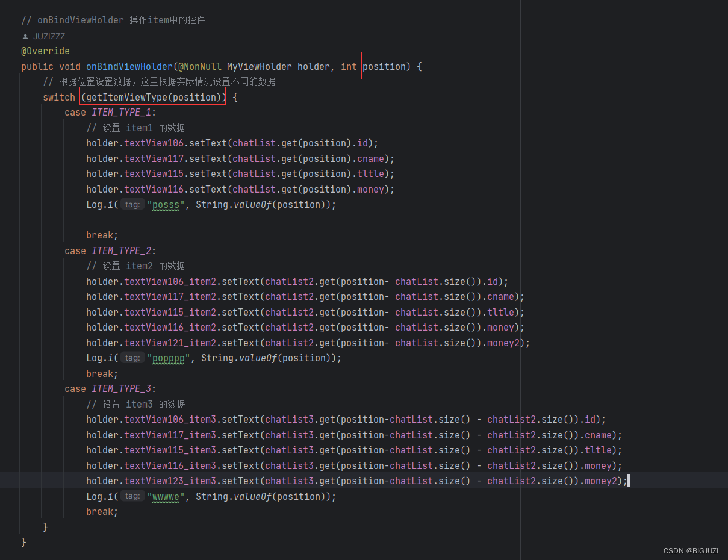The width and height of the screenshot is (728, 560).
Task: Click the @NonNull annotation in the method signature
Action: (199, 66)
